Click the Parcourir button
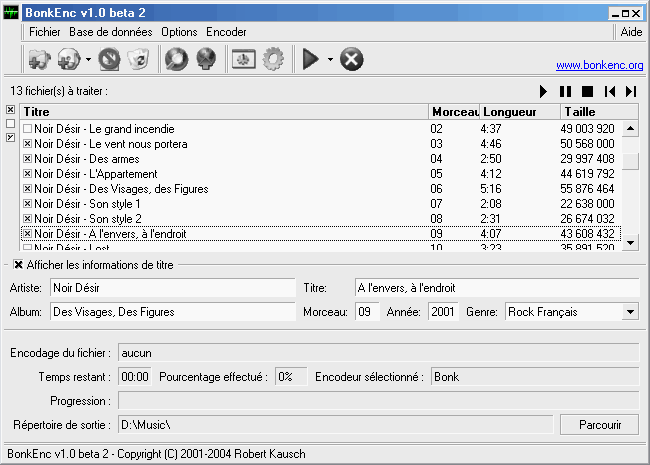Image resolution: width=650 pixels, height=465 pixels. click(599, 425)
